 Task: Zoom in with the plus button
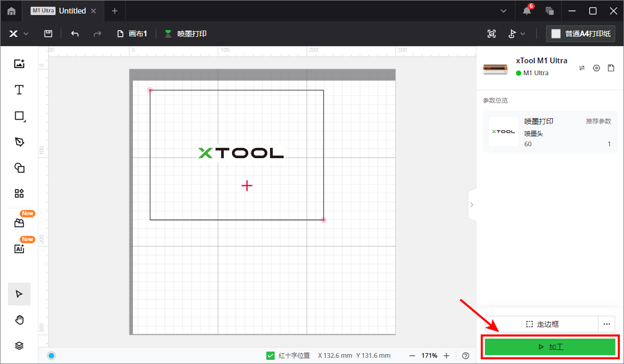pos(446,356)
